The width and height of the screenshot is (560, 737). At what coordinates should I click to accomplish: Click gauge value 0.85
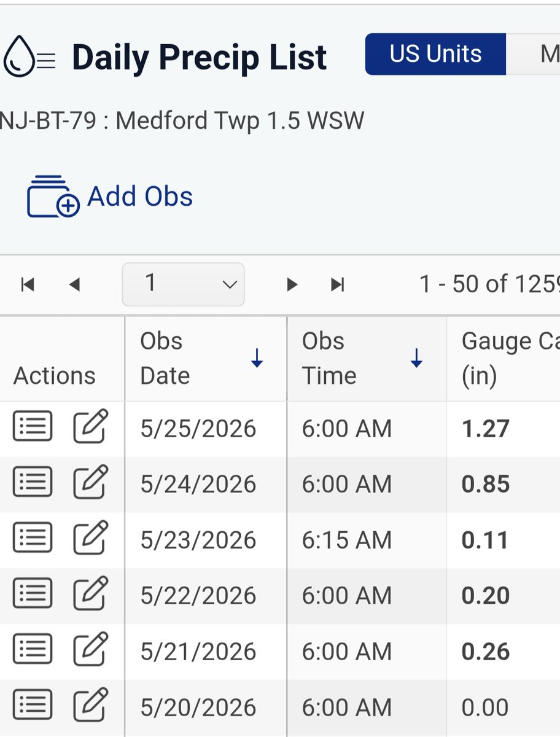486,485
